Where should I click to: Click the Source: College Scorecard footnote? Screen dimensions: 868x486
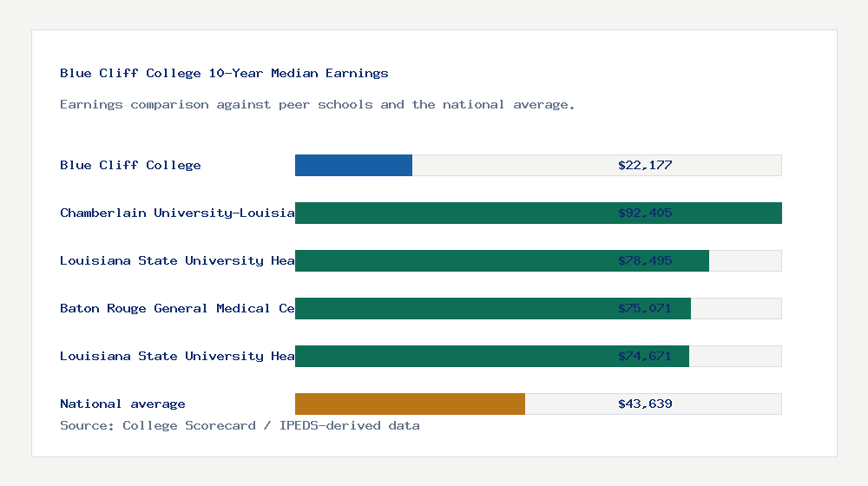coord(240,425)
